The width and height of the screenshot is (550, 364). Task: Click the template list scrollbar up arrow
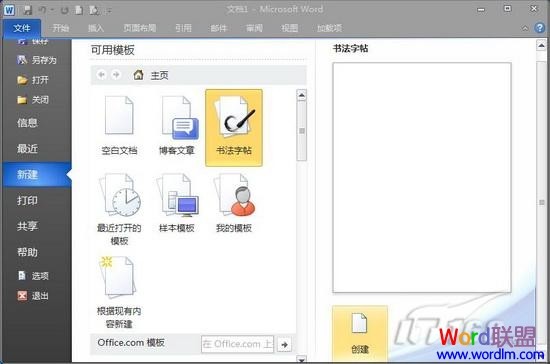click(301, 95)
